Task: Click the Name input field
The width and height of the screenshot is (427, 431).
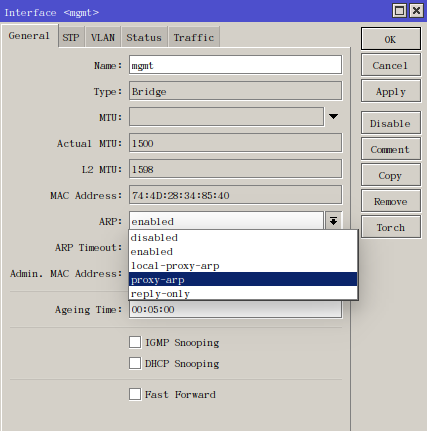Action: (235, 65)
